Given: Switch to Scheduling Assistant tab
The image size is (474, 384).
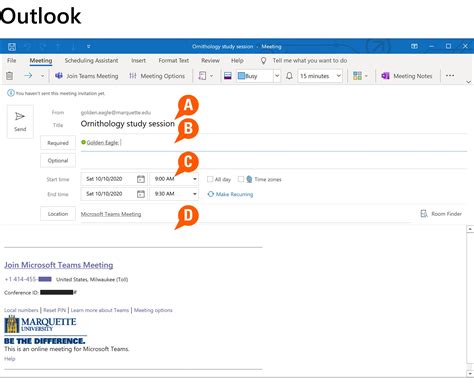Looking at the screenshot, I should [91, 60].
